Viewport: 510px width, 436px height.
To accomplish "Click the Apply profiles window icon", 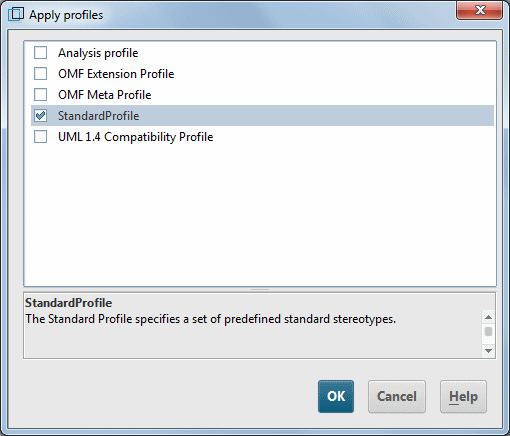I will click(16, 14).
